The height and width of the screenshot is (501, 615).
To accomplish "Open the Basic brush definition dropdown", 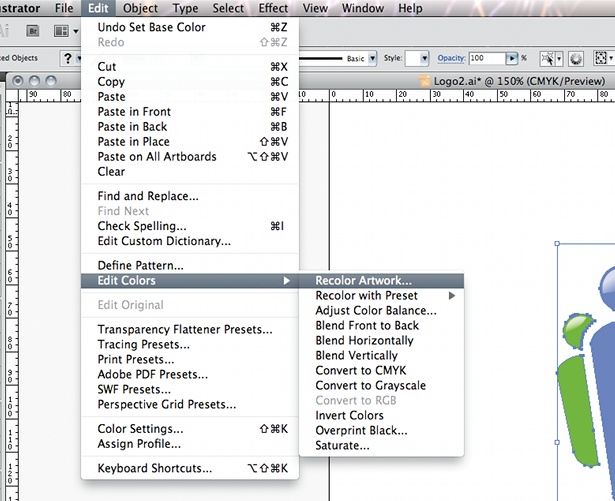I will tap(373, 58).
